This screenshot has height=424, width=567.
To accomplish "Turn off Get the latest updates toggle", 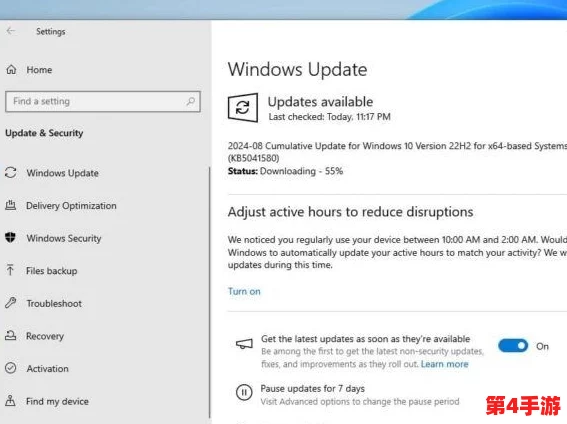I will (513, 346).
